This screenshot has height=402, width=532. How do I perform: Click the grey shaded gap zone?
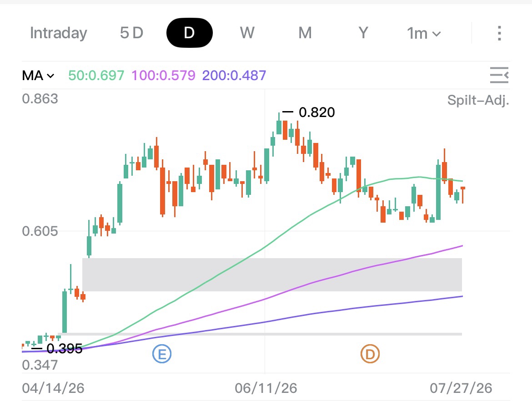272,275
